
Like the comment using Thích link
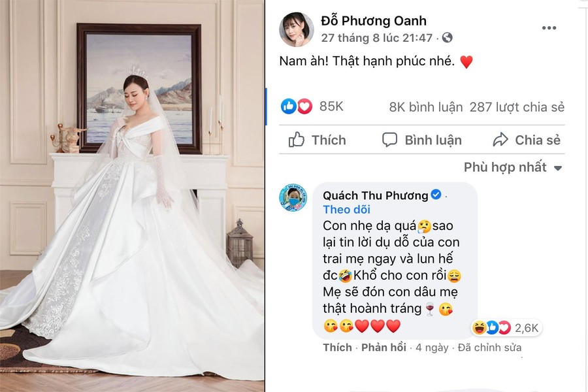pyautogui.click(x=338, y=348)
